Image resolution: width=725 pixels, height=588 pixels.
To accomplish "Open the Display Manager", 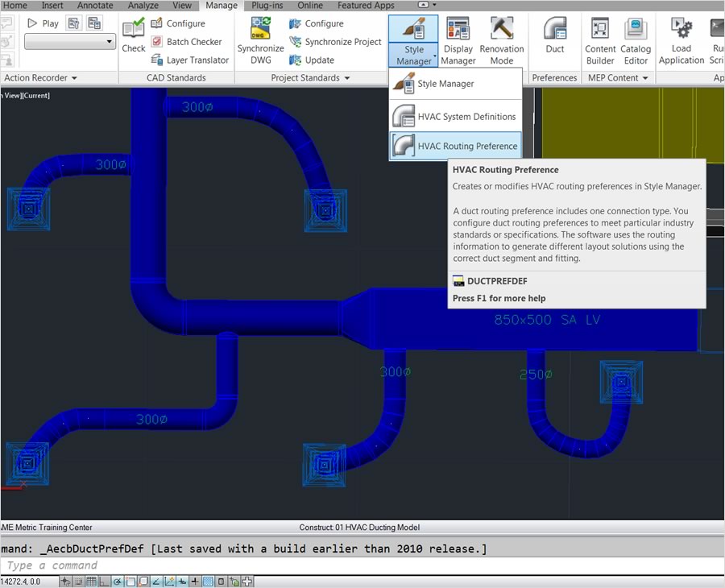I will click(x=458, y=40).
